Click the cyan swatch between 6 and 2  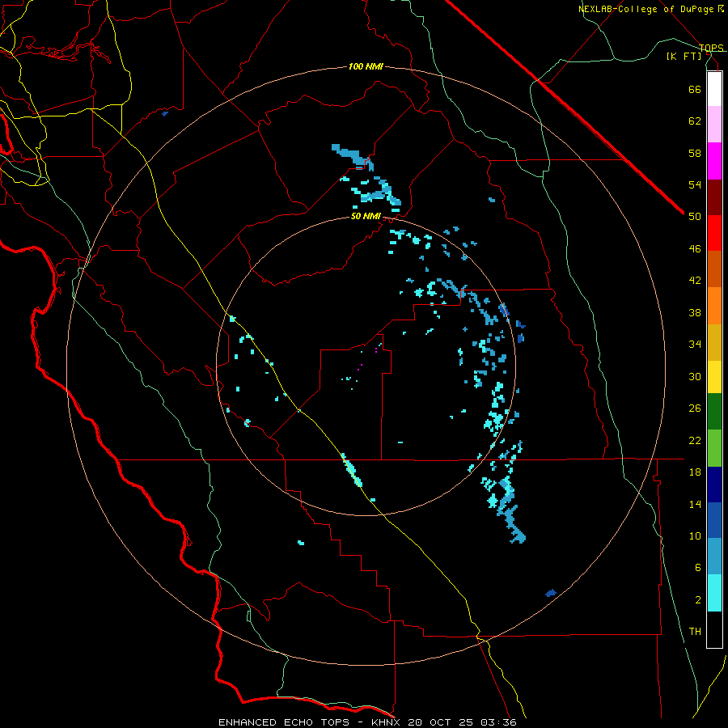[714, 593]
